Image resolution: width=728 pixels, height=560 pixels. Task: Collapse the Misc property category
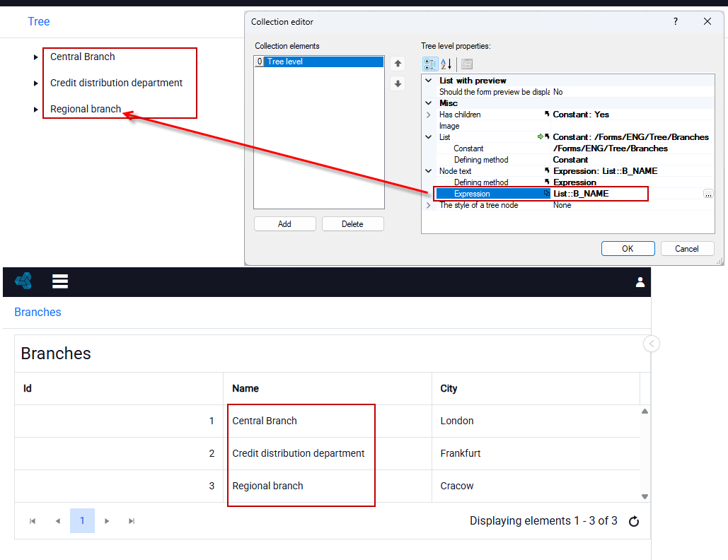point(429,103)
